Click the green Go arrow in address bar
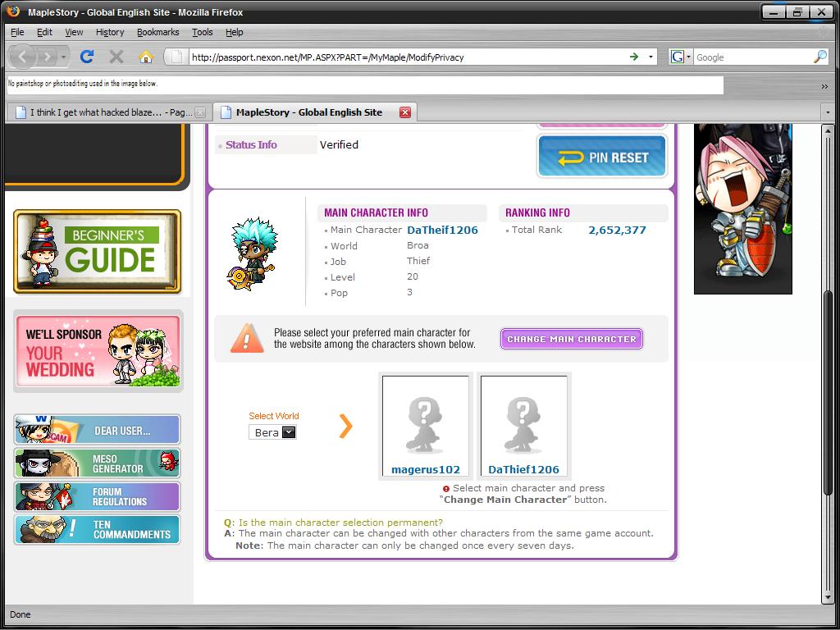The width and height of the screenshot is (840, 630). (634, 57)
